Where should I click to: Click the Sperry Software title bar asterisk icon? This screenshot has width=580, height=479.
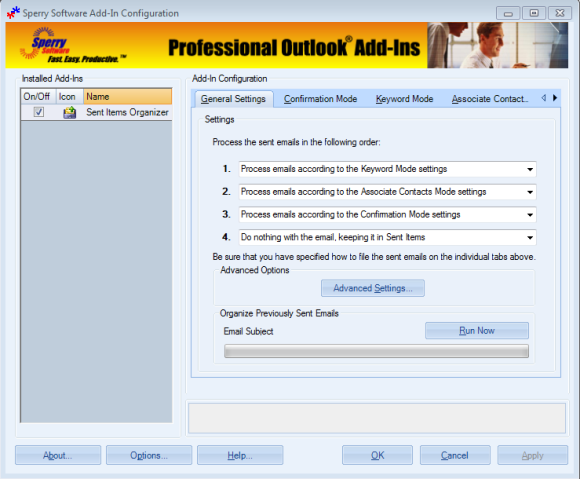[x=13, y=13]
